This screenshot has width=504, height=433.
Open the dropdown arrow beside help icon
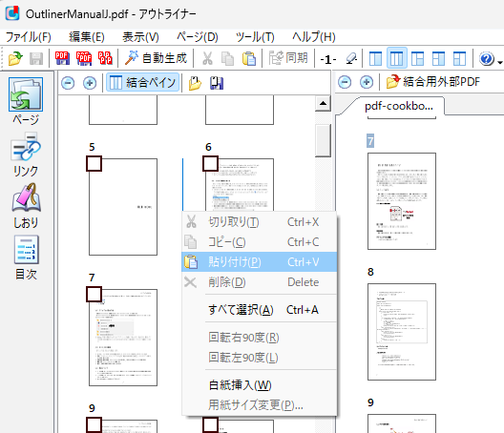point(500,62)
